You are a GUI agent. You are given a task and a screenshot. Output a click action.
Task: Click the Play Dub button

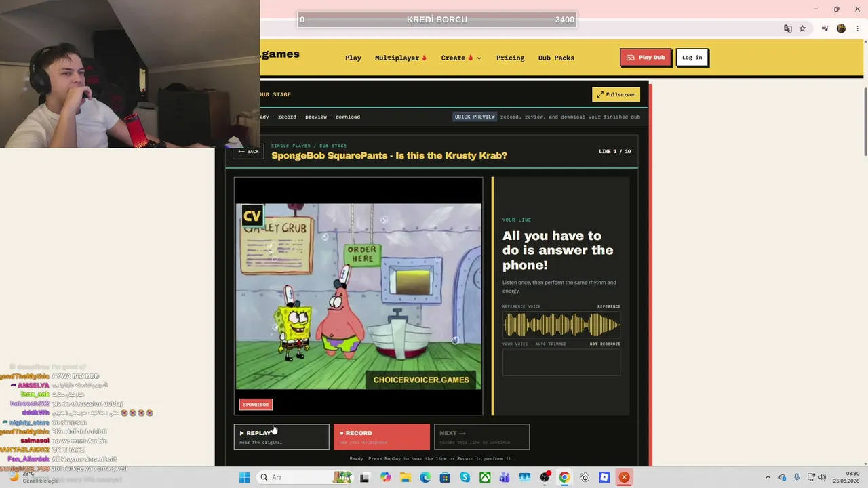pos(646,58)
